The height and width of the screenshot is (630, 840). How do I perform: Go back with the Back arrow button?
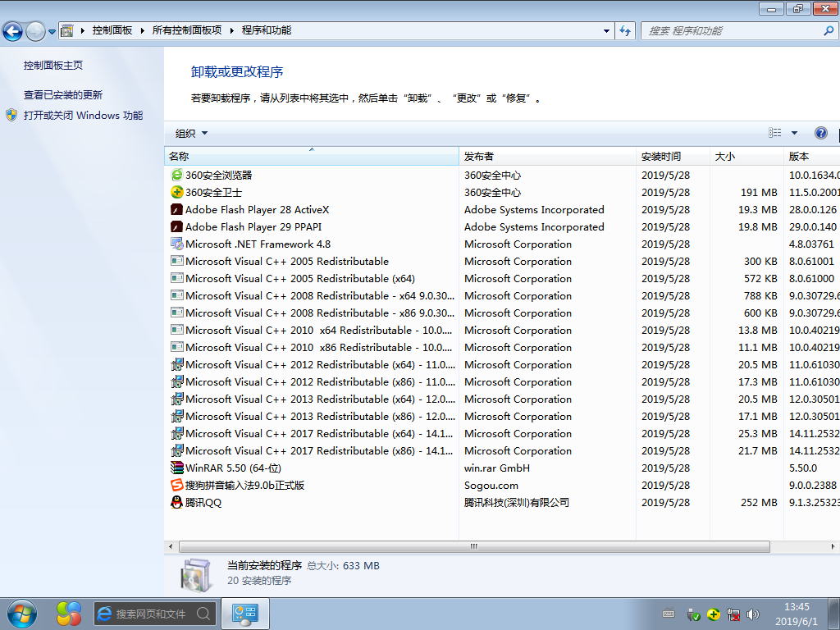13,31
